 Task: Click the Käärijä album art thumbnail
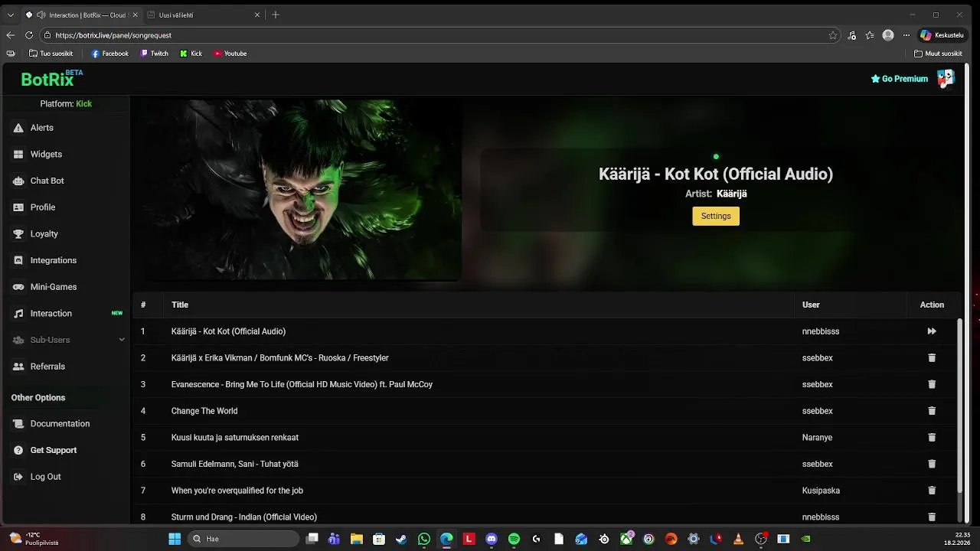(x=303, y=190)
